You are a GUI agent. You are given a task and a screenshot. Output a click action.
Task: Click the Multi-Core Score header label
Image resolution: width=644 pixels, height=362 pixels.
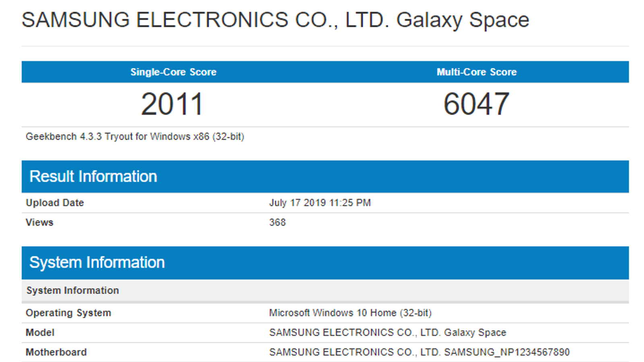(477, 72)
